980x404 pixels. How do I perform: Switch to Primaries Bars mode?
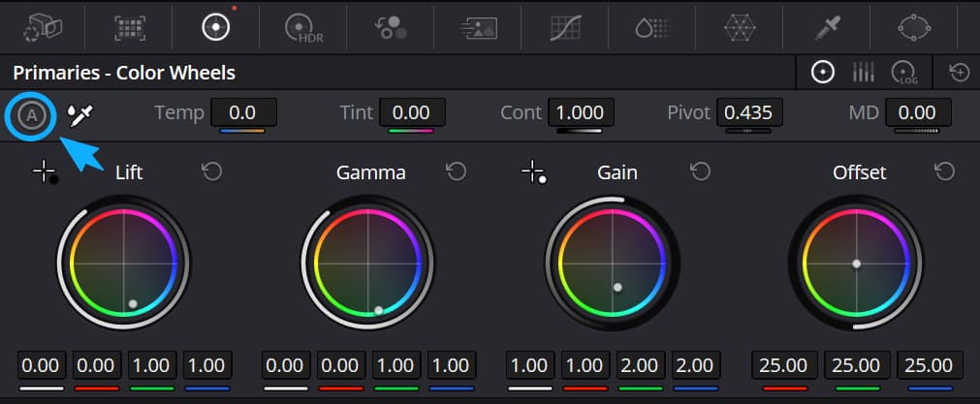tap(863, 73)
